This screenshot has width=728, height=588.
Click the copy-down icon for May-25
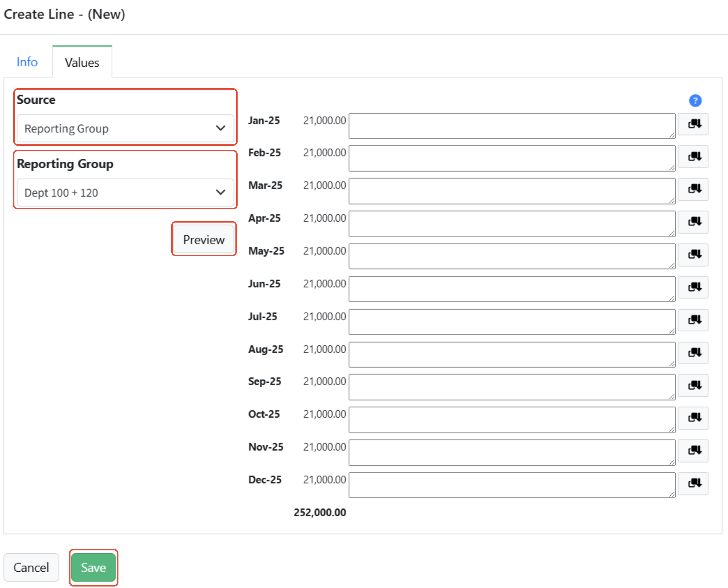click(694, 255)
